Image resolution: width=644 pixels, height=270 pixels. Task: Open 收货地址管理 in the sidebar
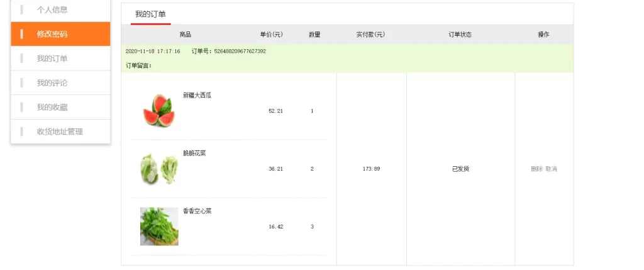[x=60, y=132]
